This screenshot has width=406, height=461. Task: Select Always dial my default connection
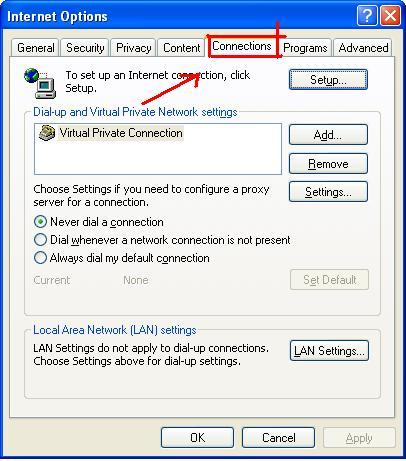pyautogui.click(x=40, y=258)
